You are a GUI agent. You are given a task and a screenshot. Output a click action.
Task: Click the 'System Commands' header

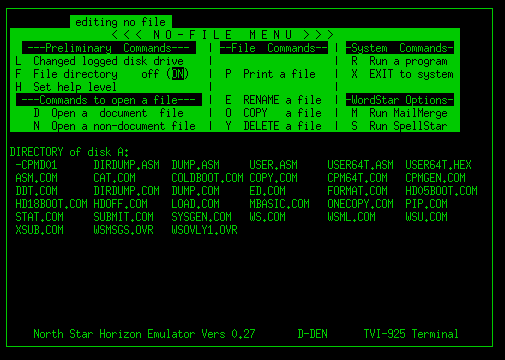(x=400, y=48)
